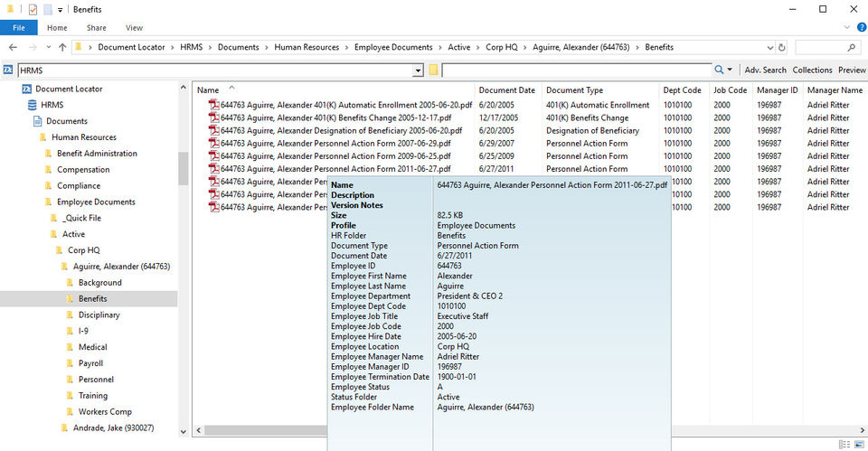Click the up-arrow navigation button
The image size is (868, 451).
(x=62, y=47)
